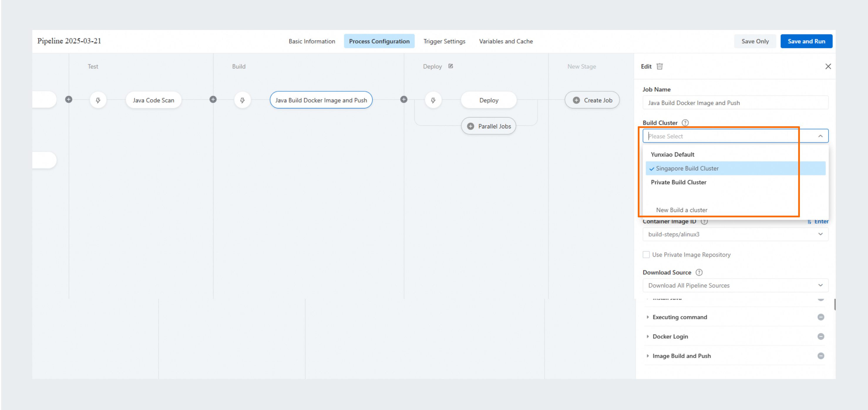Screen dimensions: 868x410
Task: Select the Java Build Docker Image and Push job
Action: point(321,100)
